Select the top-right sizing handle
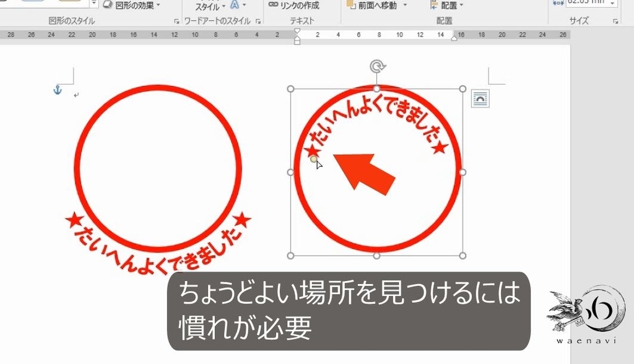This screenshot has width=634, height=364. [462, 89]
